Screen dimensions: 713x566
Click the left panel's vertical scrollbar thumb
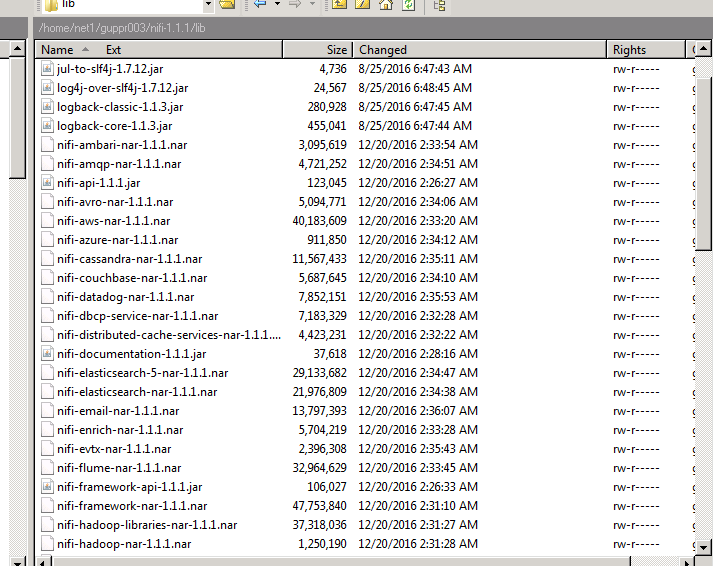pos(17,118)
